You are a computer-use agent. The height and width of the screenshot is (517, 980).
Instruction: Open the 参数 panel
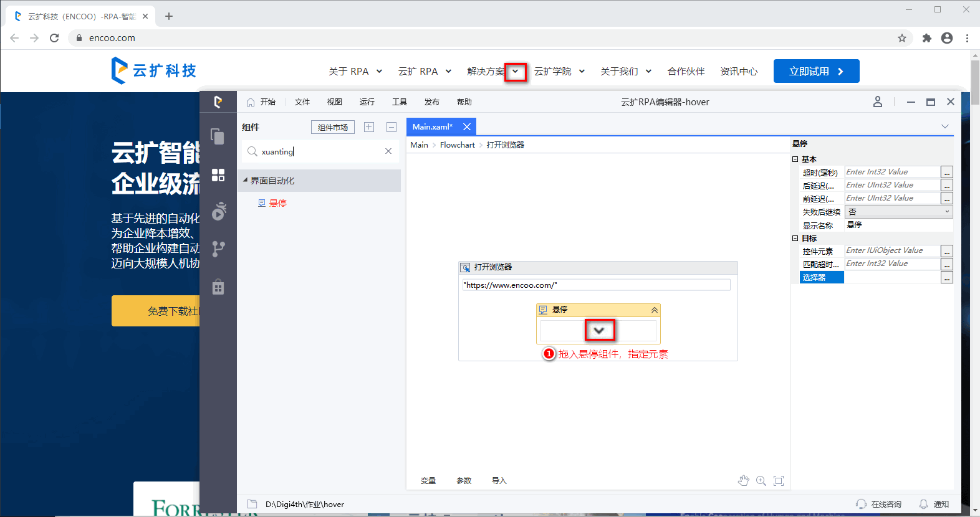click(x=464, y=481)
